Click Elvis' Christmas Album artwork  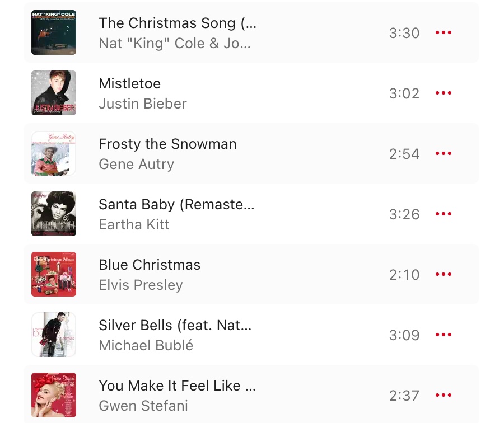(54, 274)
